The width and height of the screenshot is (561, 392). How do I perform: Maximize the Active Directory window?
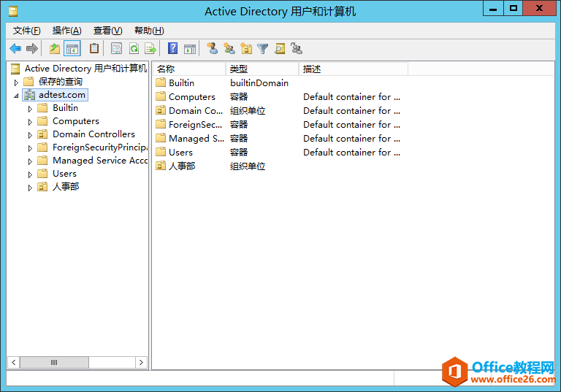pos(513,8)
